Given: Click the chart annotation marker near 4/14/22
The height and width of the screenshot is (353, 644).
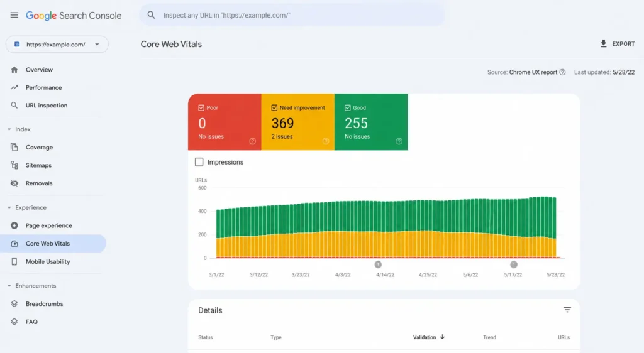Looking at the screenshot, I should 378,264.
